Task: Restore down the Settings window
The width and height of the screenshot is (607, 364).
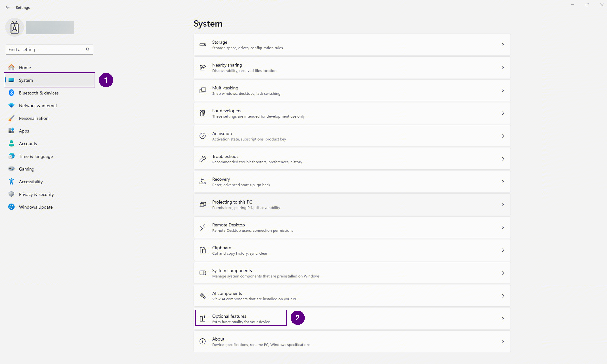Action: (587, 5)
